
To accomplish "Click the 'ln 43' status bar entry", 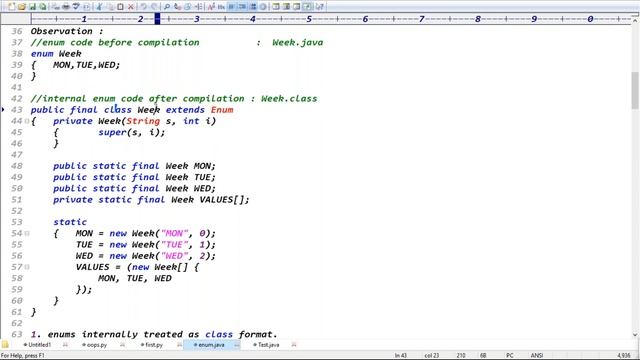I will point(400,356).
